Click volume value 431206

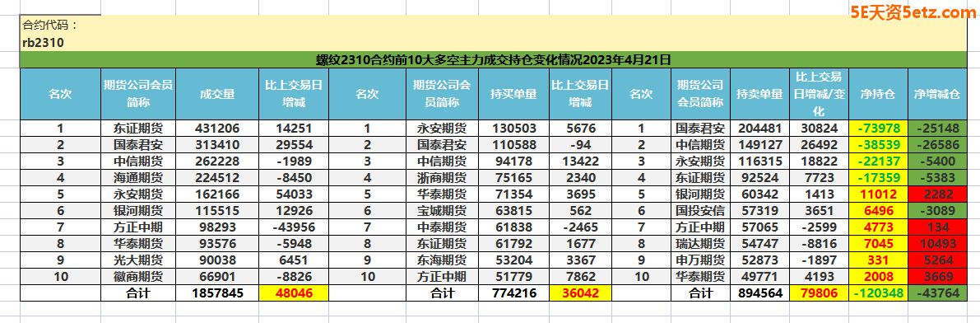[217, 129]
